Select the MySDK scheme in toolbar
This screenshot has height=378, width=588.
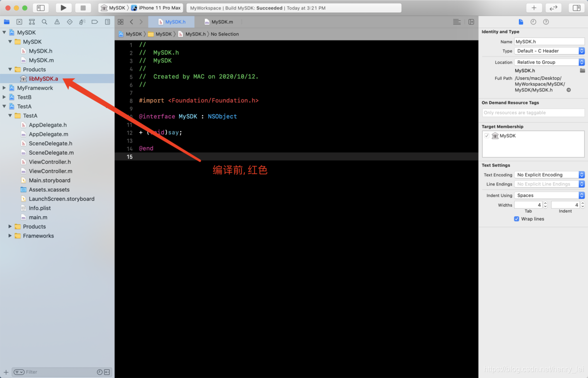[113, 8]
